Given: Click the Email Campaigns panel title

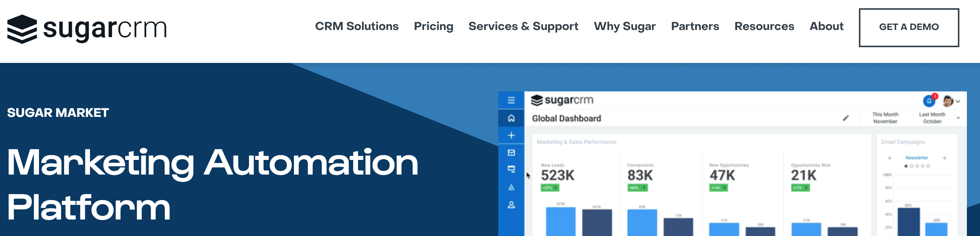Looking at the screenshot, I should 903,142.
